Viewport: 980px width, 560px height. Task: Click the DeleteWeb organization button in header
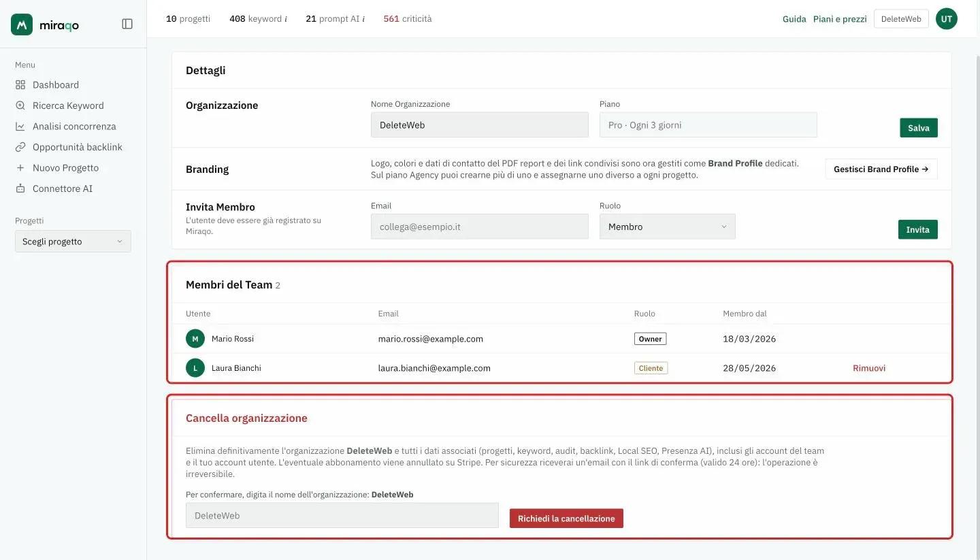pyautogui.click(x=901, y=19)
